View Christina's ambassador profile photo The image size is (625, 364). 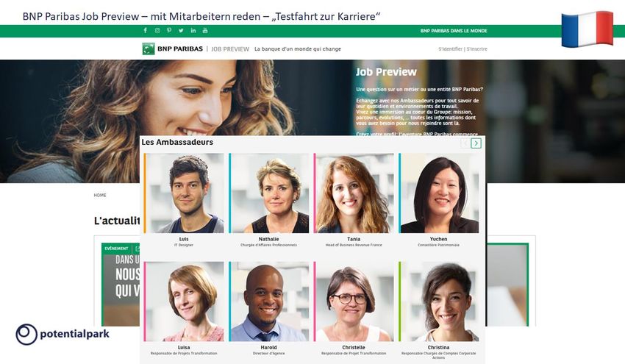439,301
